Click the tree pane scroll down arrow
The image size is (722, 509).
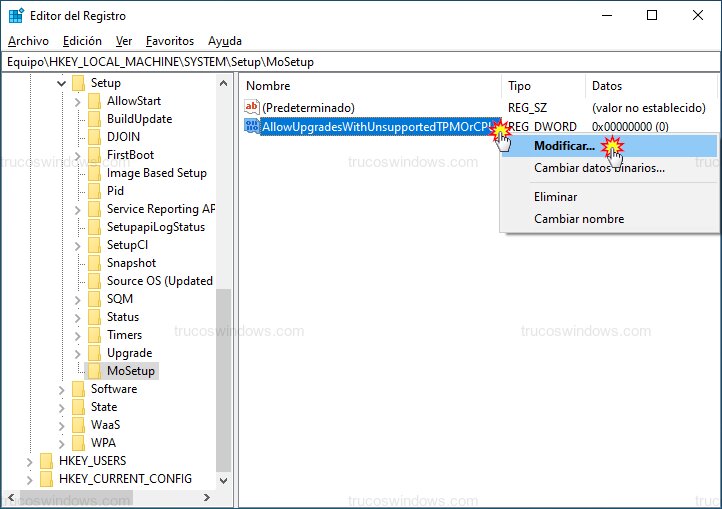point(223,481)
